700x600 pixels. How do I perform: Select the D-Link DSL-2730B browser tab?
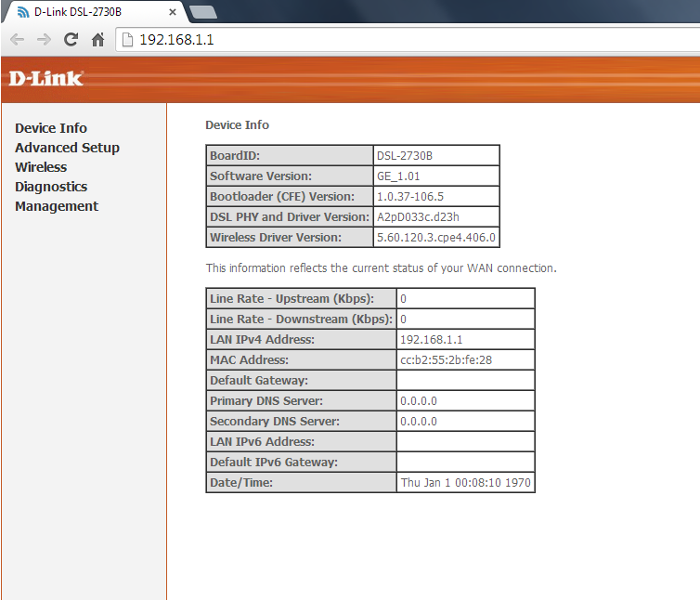[x=94, y=12]
